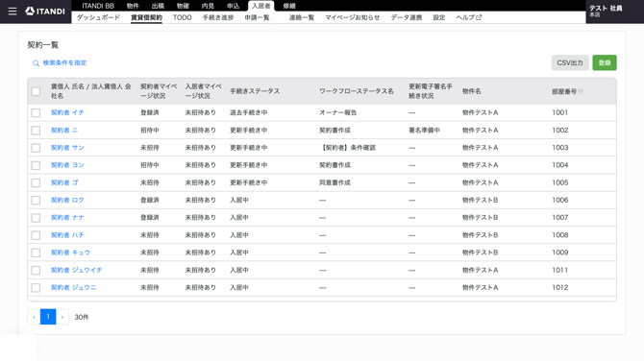644x361 pixels.
Task: Open the 契約者 イチ contract link
Action: pos(67,112)
